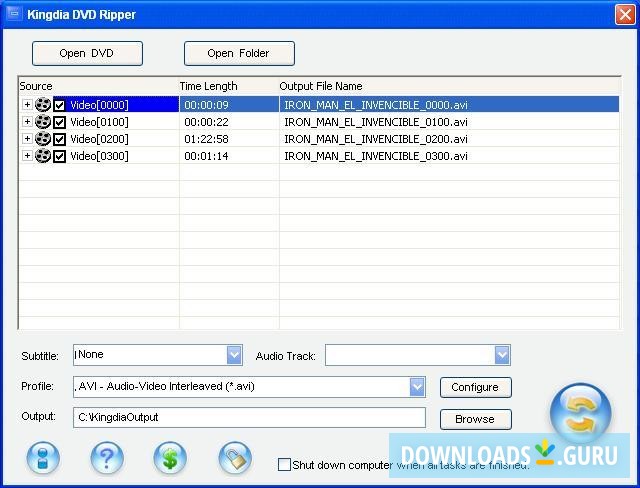Open help with the question mark icon

point(107,458)
